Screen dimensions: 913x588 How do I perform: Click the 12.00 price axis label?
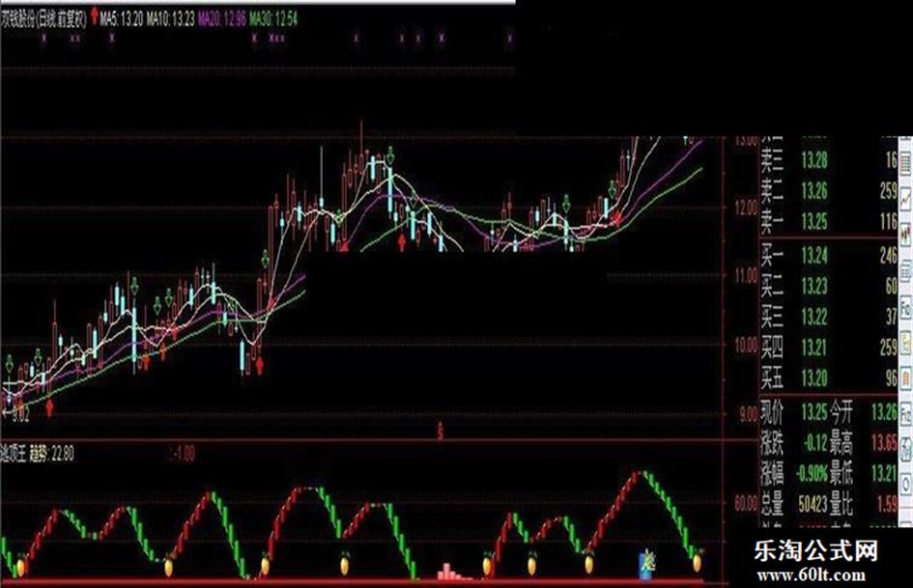coord(745,208)
